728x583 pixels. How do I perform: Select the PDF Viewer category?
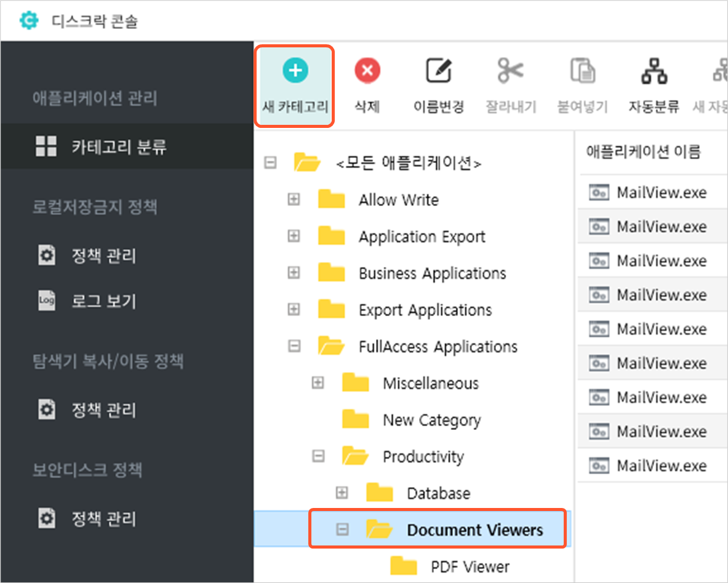[x=470, y=566]
